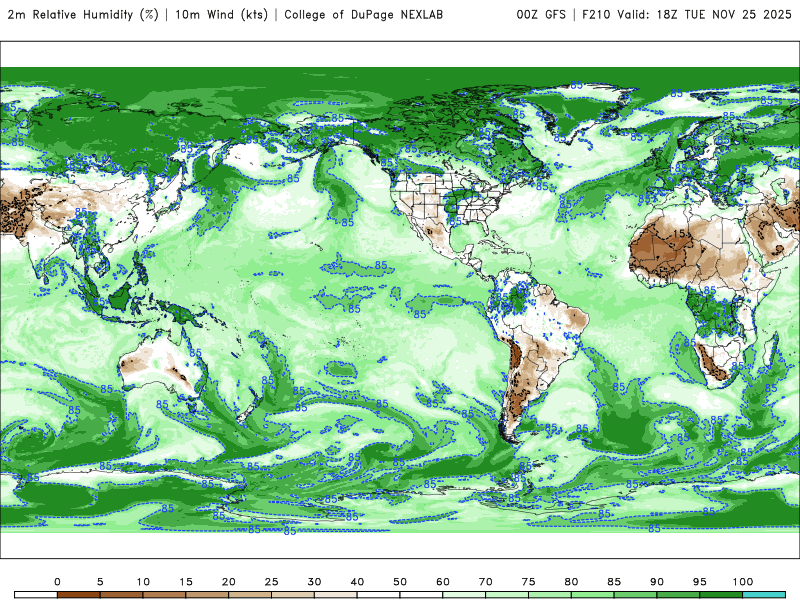Click the '80' legend scale label
This screenshot has width=800, height=600.
[x=571, y=582]
